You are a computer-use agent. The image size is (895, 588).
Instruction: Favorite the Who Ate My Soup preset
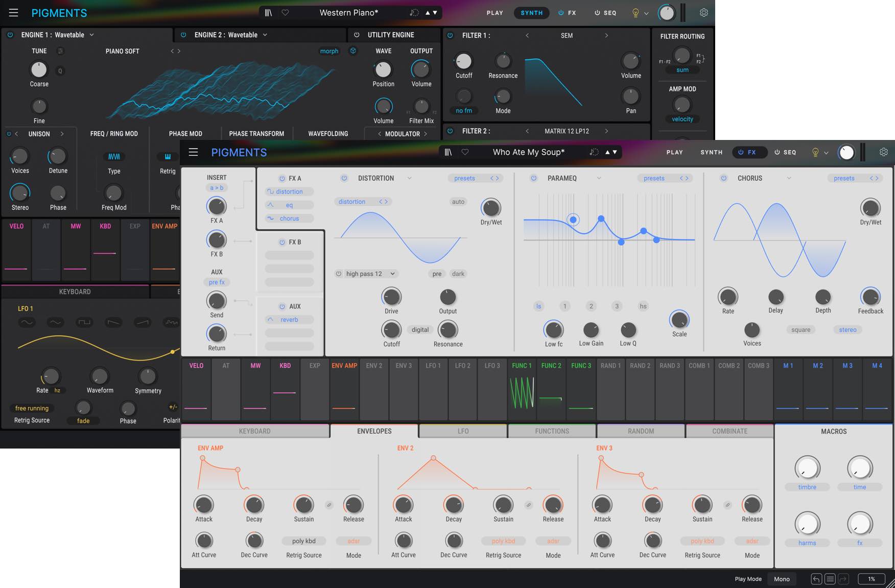465,152
